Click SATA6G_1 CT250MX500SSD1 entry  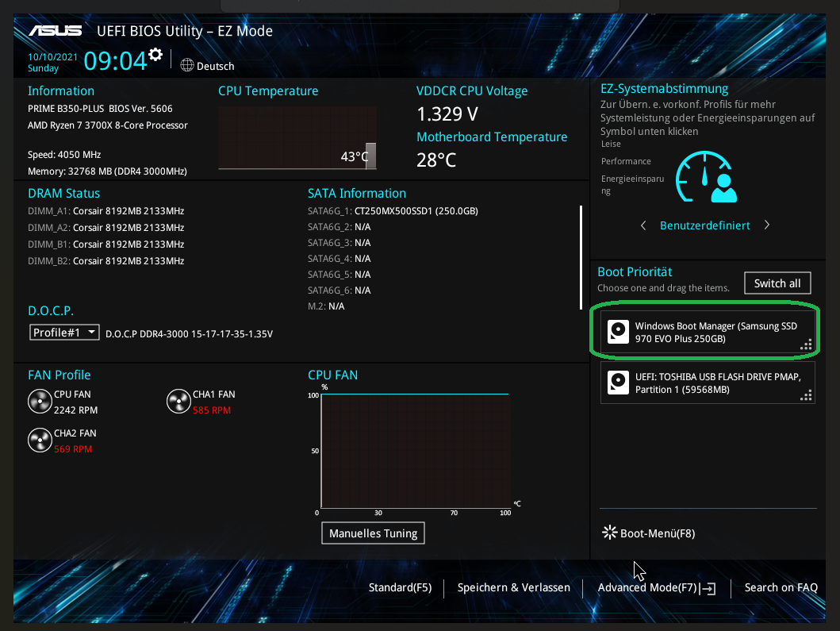coord(393,210)
